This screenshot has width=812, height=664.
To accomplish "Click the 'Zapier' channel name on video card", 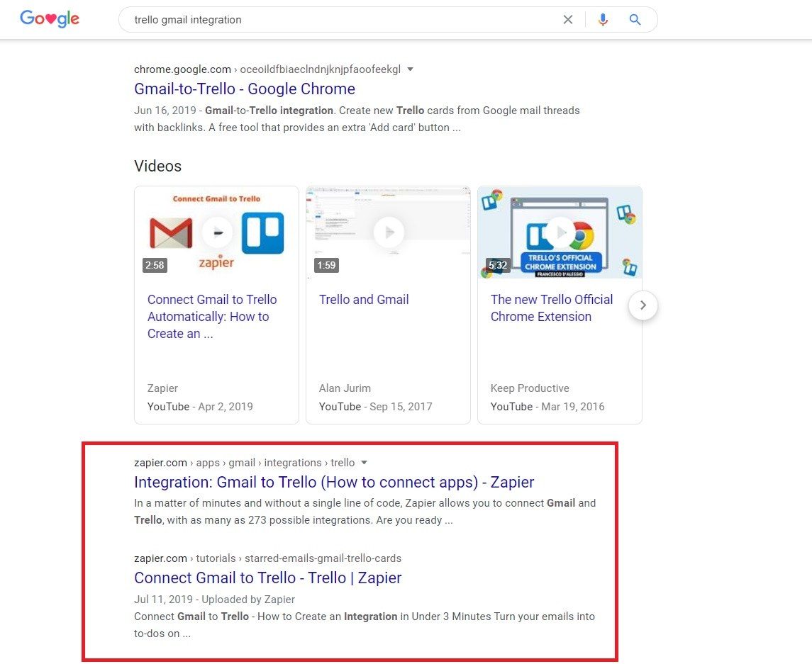I will click(x=162, y=388).
